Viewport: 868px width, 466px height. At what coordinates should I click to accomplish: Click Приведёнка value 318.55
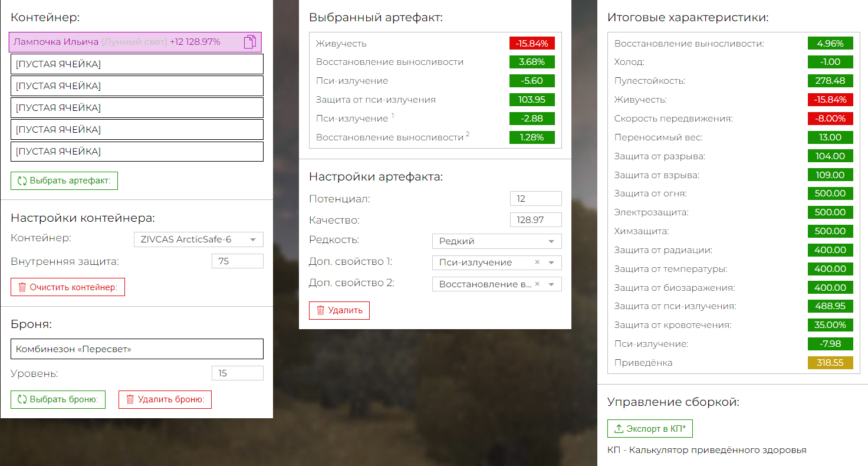(x=830, y=363)
